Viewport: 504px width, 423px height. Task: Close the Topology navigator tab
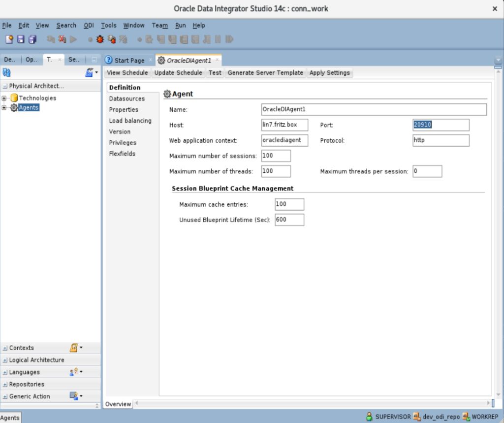click(x=60, y=60)
